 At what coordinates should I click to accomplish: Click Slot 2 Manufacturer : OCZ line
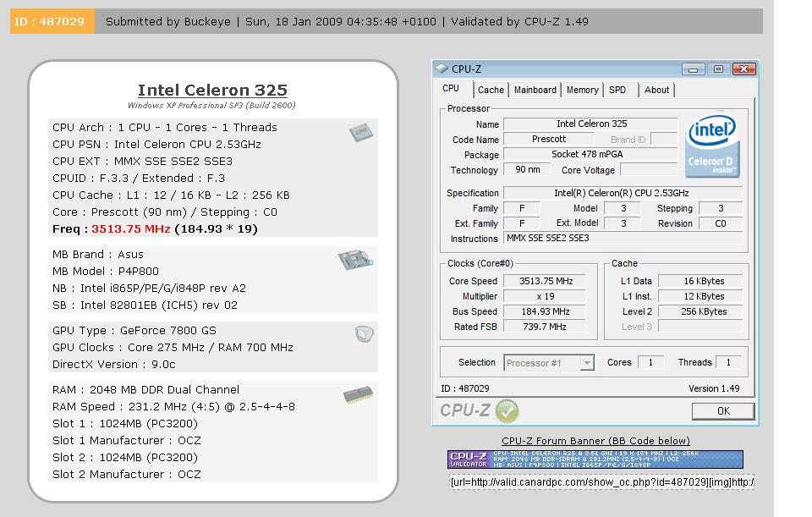click(126, 474)
